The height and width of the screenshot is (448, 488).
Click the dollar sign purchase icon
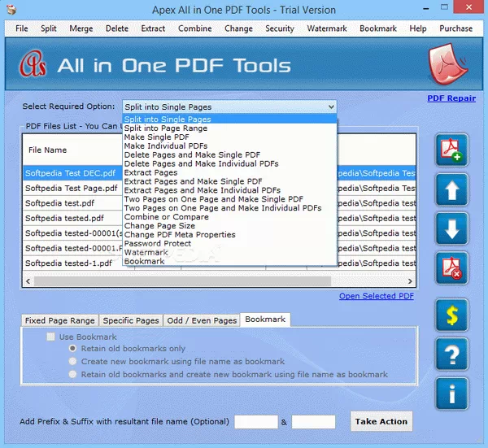[x=451, y=315]
